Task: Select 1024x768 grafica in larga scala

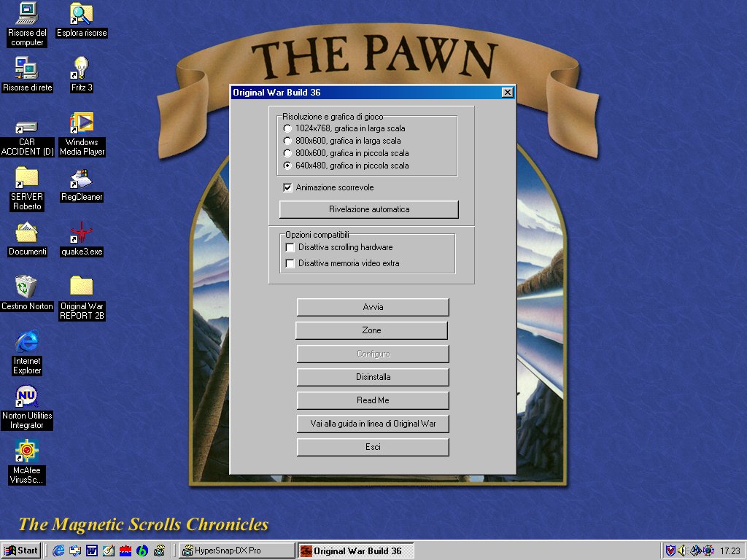Action: (x=345, y=128)
